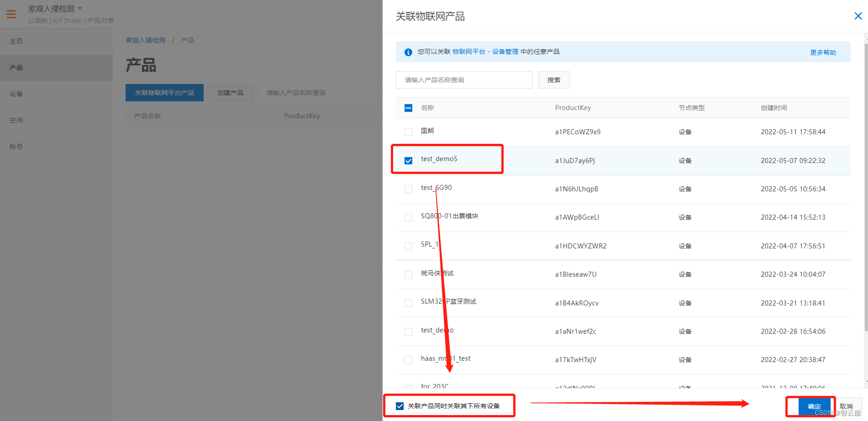Check the SQ800-01出票模块 checkbox
This screenshot has width=868, height=421.
[x=408, y=217]
